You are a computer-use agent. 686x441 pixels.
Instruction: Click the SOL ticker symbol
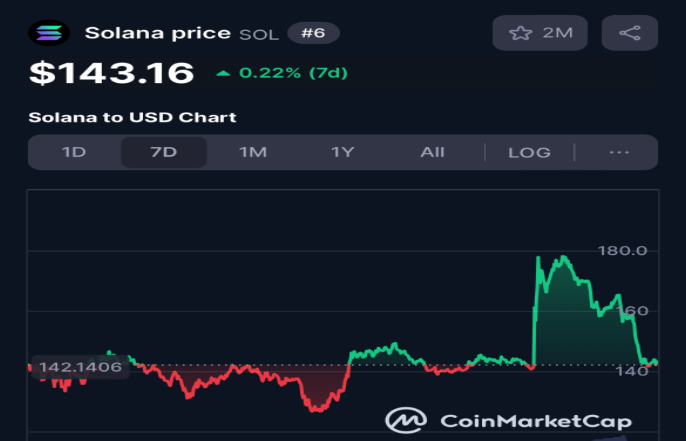(259, 34)
